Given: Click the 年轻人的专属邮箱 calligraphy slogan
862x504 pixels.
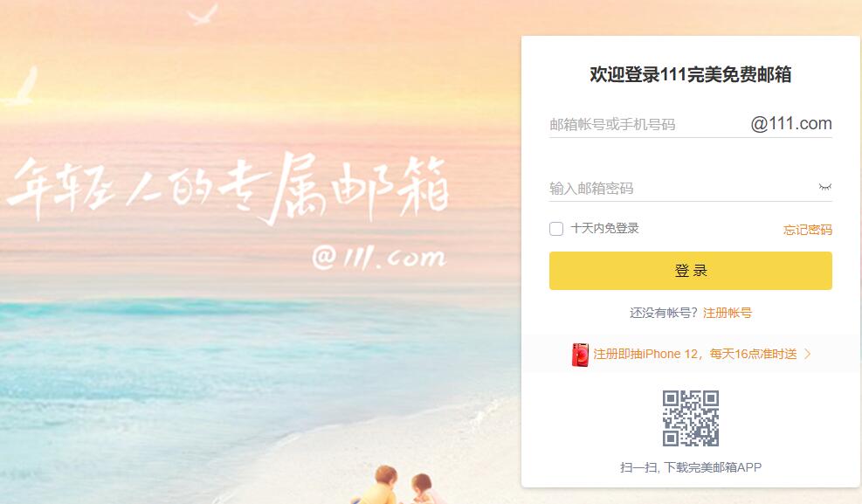Looking at the screenshot, I should pyautogui.click(x=228, y=187).
